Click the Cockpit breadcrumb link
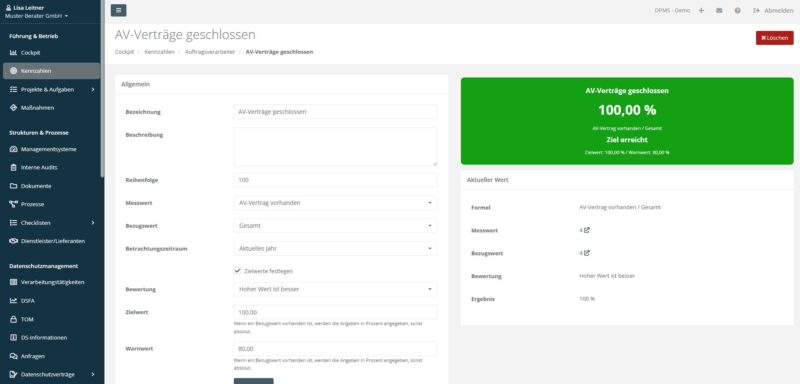Image resolution: width=800 pixels, height=384 pixels. coord(124,52)
